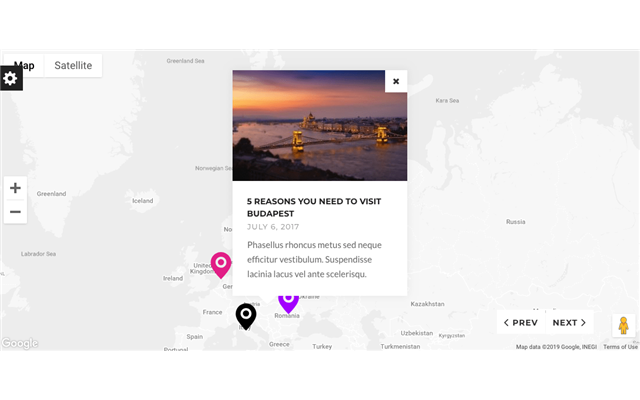Zoom out the map with minus button

16,212
